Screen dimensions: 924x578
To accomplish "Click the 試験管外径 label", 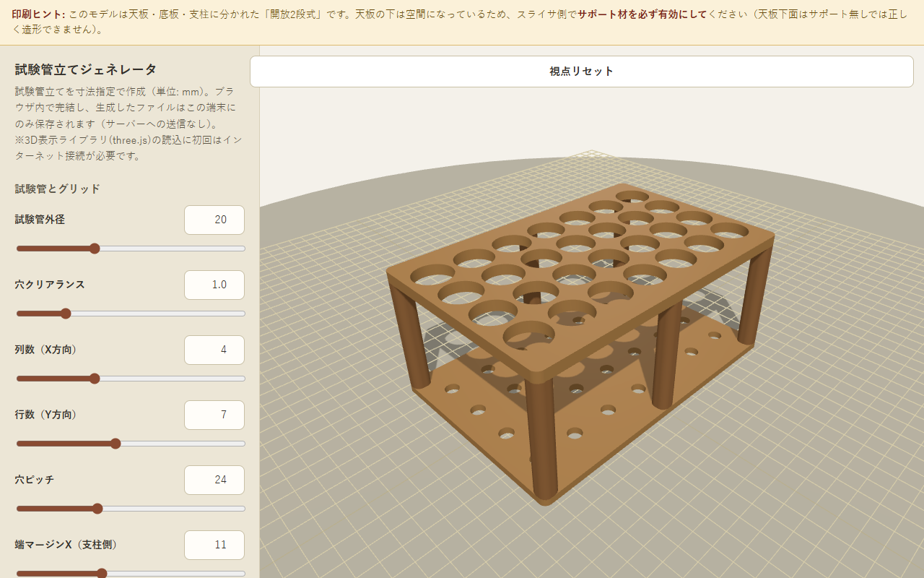I will (40, 220).
